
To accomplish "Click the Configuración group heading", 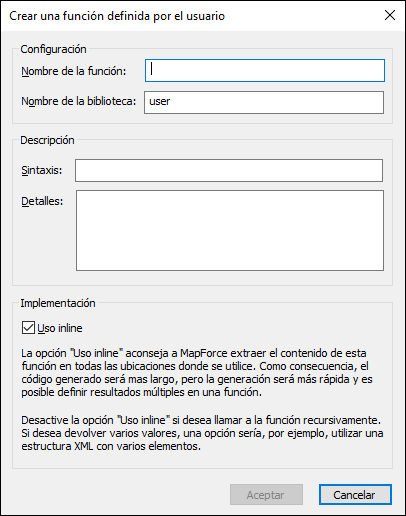I will pyautogui.click(x=53, y=49).
